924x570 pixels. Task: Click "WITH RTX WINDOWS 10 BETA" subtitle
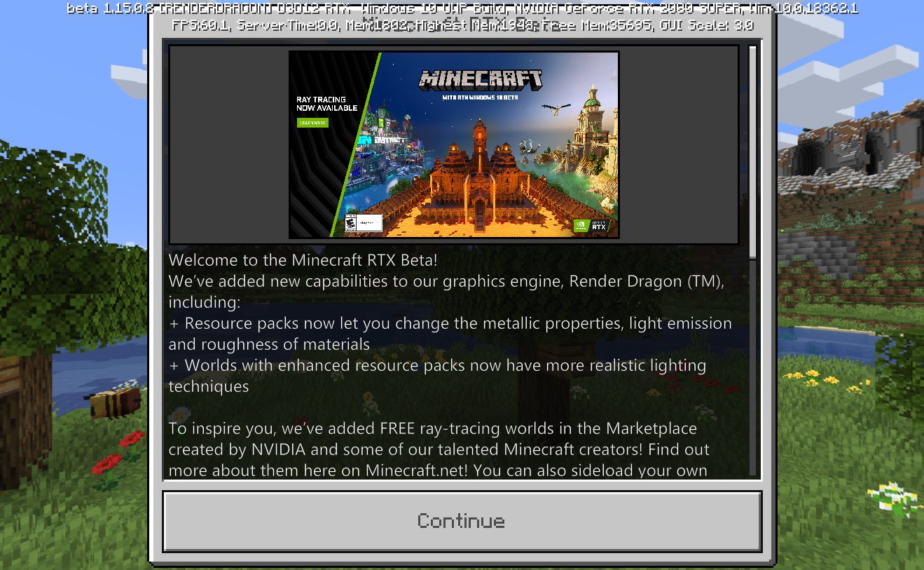click(x=481, y=98)
